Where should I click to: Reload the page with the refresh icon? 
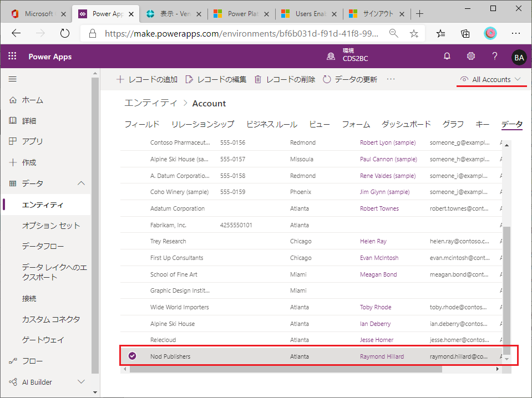[x=64, y=33]
